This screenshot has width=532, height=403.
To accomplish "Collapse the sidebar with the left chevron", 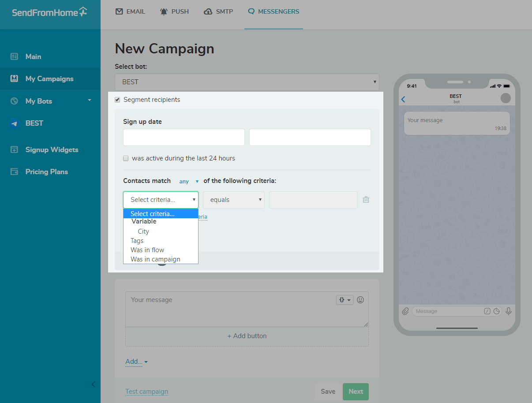I will (x=93, y=384).
